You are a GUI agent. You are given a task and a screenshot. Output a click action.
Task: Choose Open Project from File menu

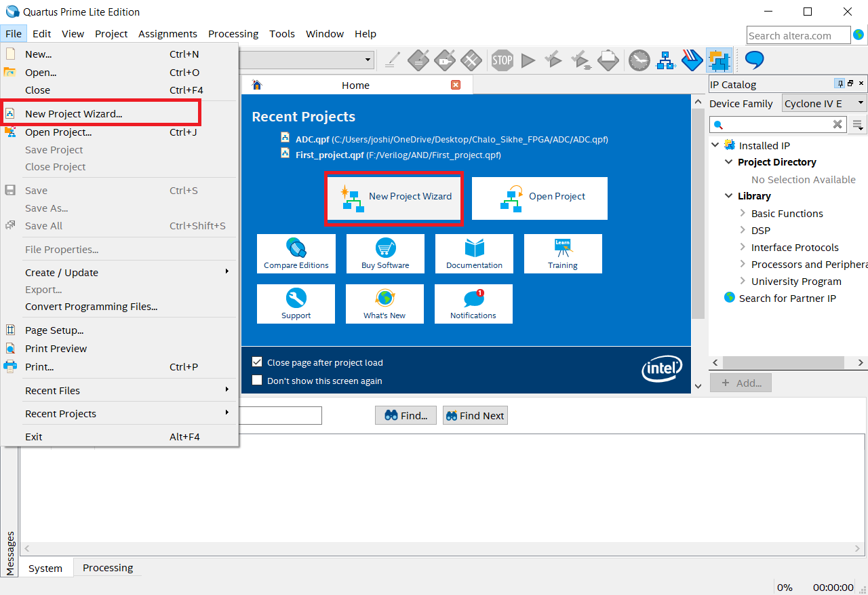[119, 132]
